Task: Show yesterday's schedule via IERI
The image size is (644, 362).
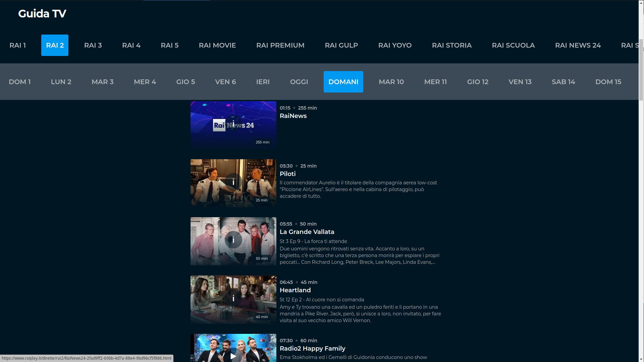Action: (263, 82)
